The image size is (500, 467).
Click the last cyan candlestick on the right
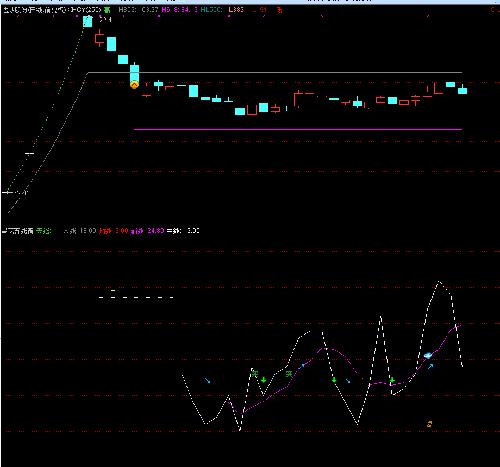(462, 90)
